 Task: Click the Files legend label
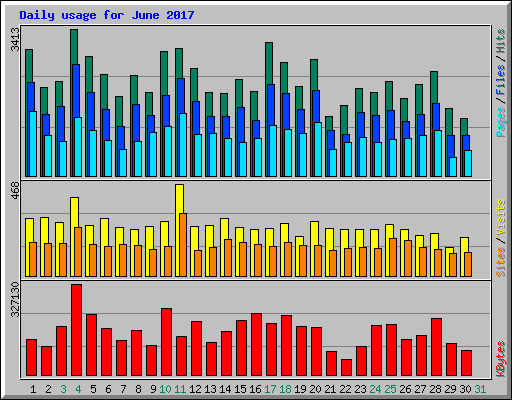click(x=501, y=80)
